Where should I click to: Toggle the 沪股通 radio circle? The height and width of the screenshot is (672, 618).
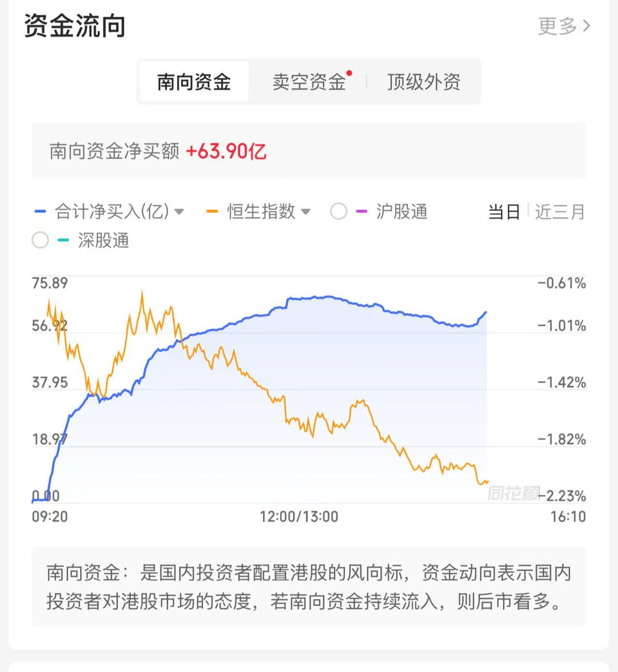tap(338, 212)
